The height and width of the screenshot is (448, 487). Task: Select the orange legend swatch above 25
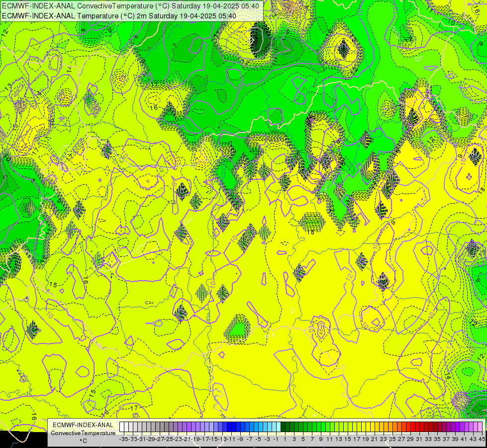click(x=390, y=427)
